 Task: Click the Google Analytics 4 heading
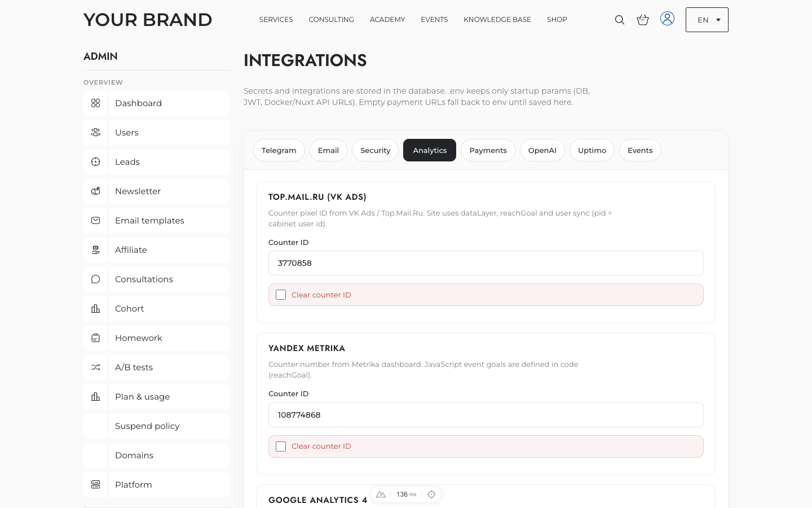point(318,500)
